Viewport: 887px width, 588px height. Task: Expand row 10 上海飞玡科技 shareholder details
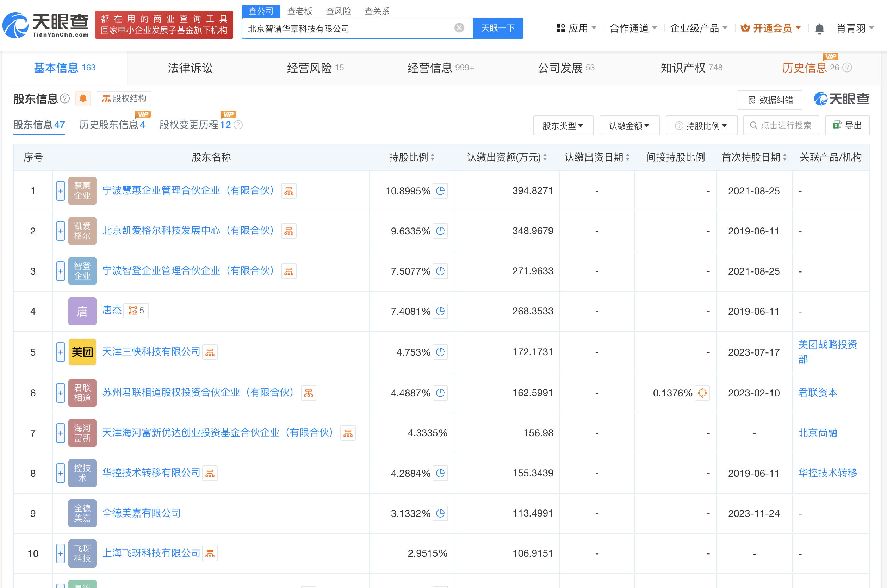[x=60, y=553]
